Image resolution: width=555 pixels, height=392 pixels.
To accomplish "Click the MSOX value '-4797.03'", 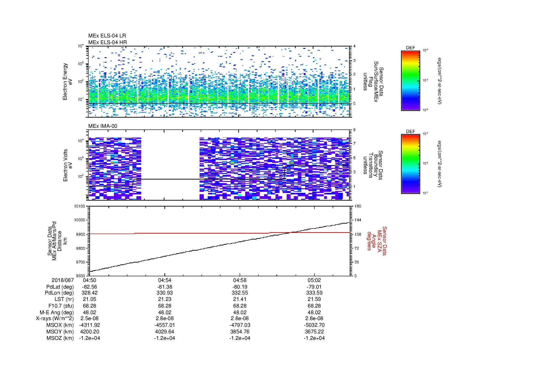I will click(x=240, y=325).
